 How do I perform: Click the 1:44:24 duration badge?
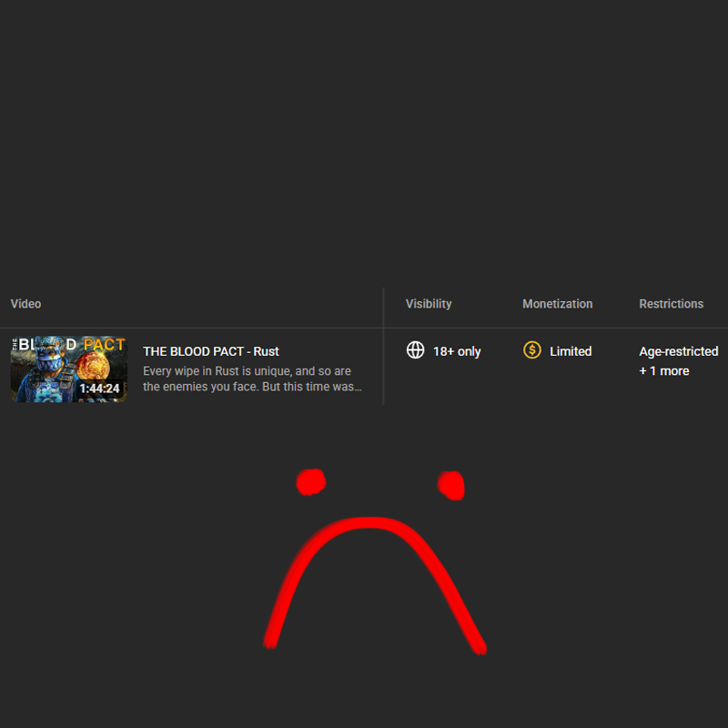(99, 389)
